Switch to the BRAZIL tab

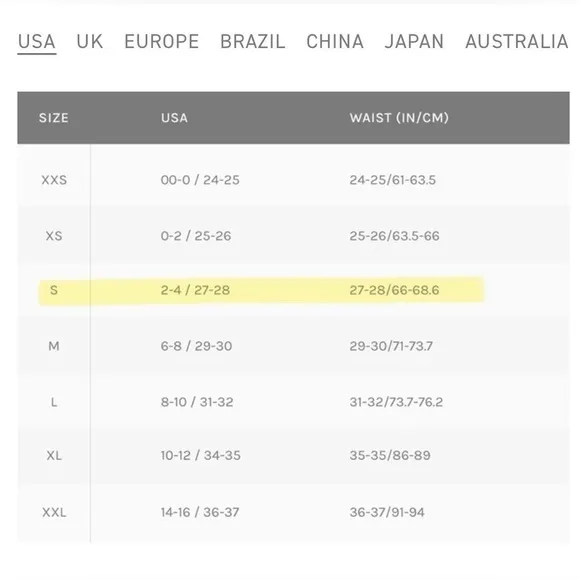253,41
